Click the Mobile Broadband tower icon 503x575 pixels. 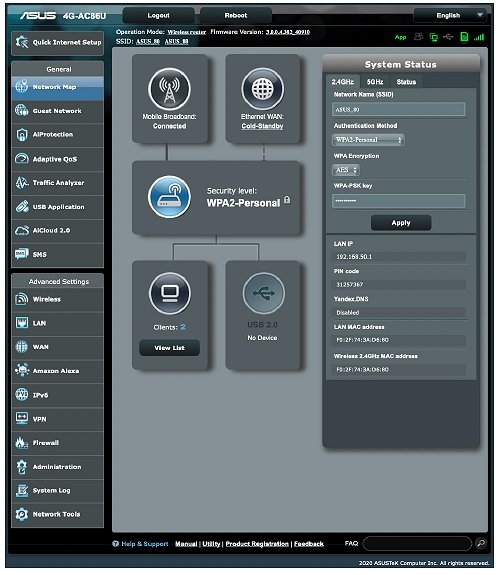tap(169, 89)
